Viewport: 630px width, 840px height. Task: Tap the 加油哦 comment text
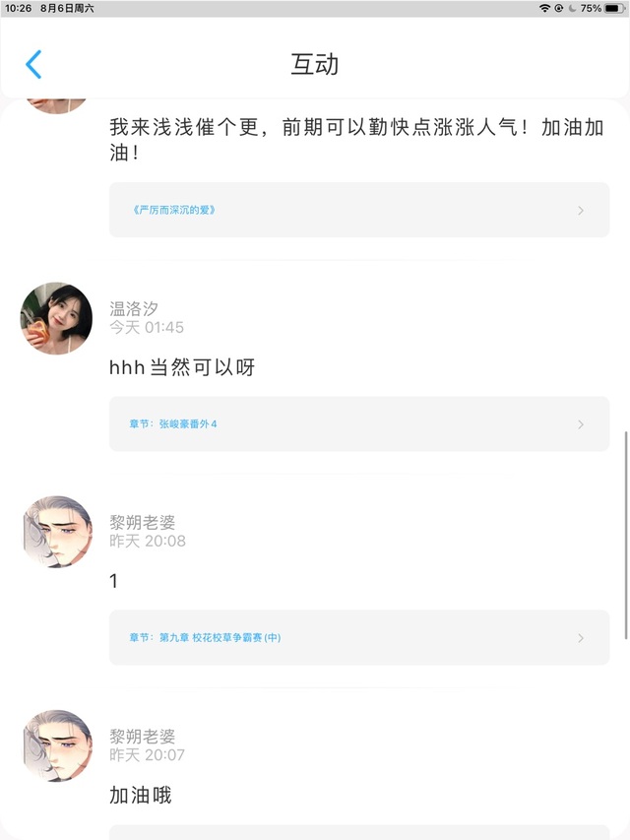[141, 795]
